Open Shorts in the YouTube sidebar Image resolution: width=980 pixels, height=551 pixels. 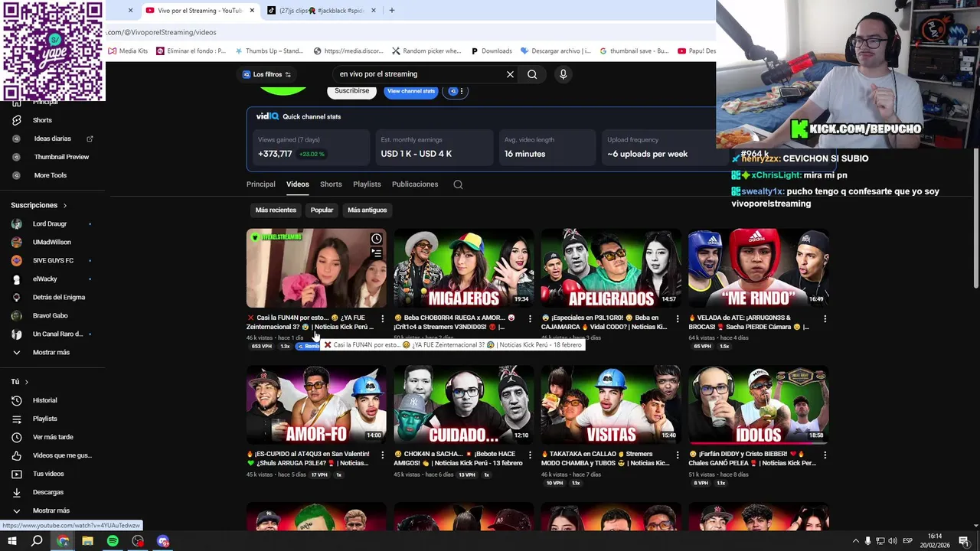(x=42, y=120)
